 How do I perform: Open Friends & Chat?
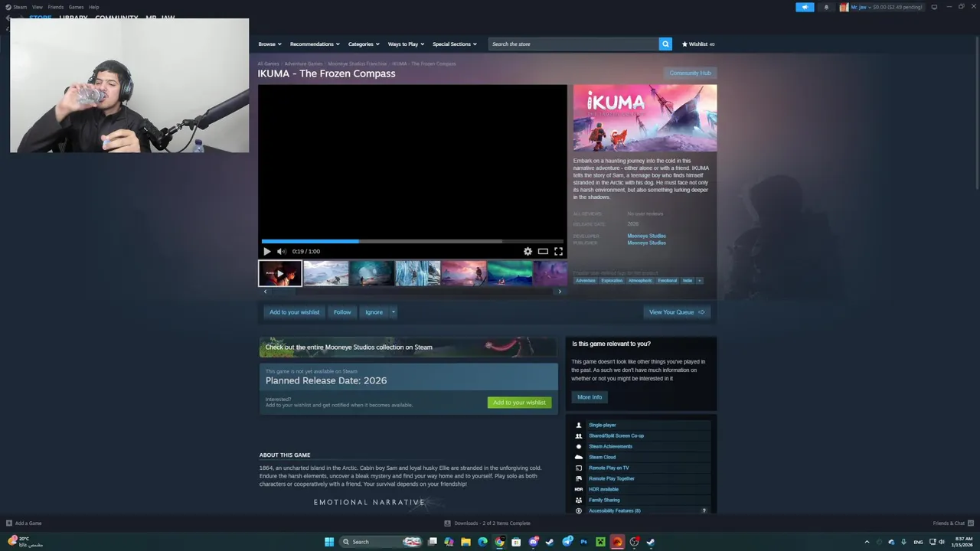pos(952,523)
